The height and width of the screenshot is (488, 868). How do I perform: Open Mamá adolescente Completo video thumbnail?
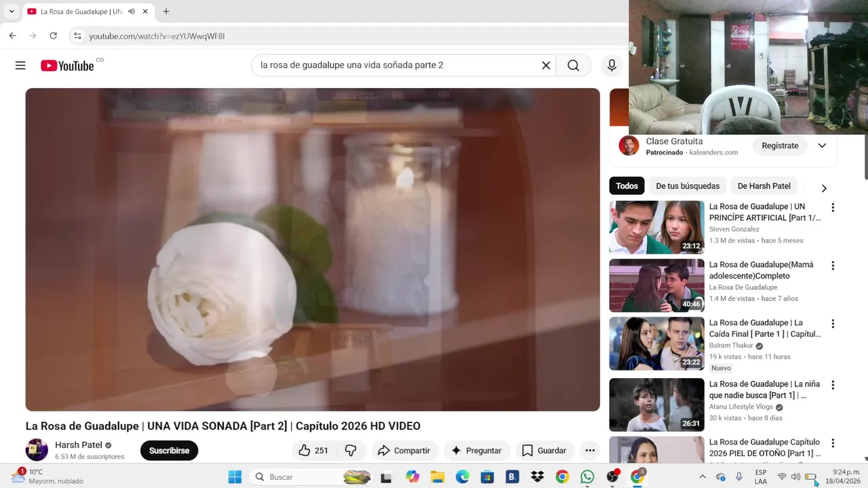(656, 285)
